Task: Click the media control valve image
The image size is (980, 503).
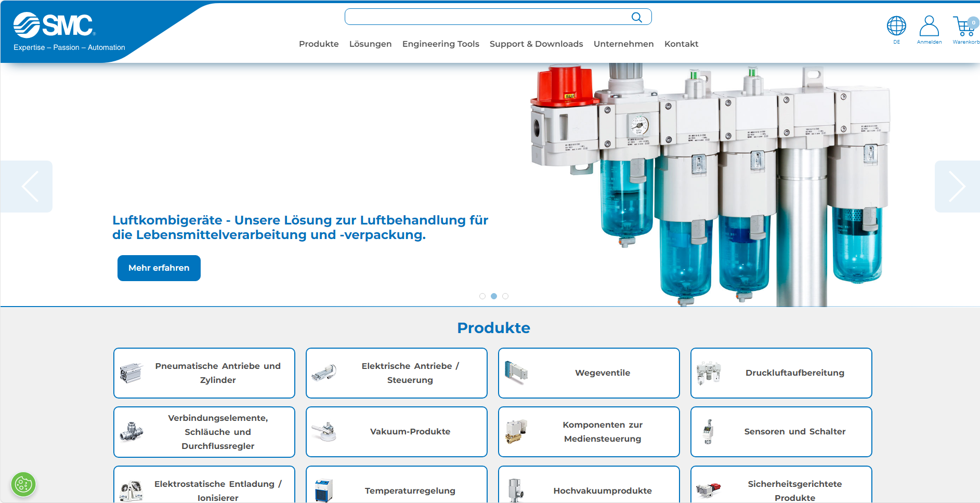Action: 516,431
